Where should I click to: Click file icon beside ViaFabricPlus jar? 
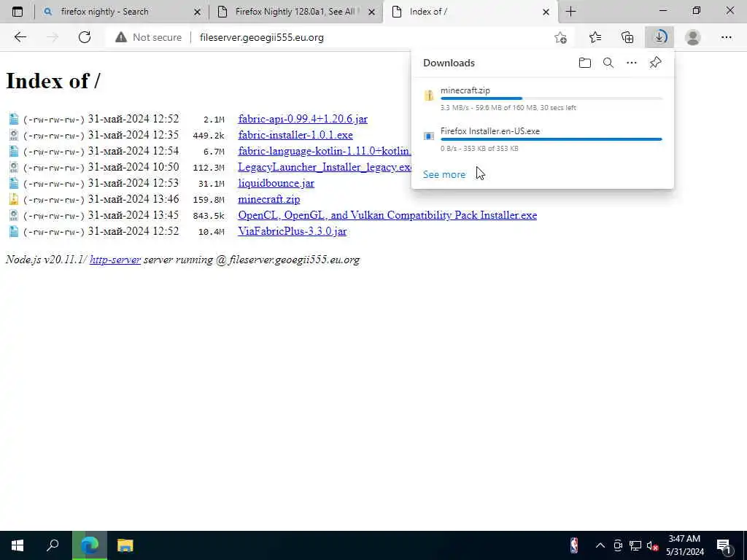(14, 231)
